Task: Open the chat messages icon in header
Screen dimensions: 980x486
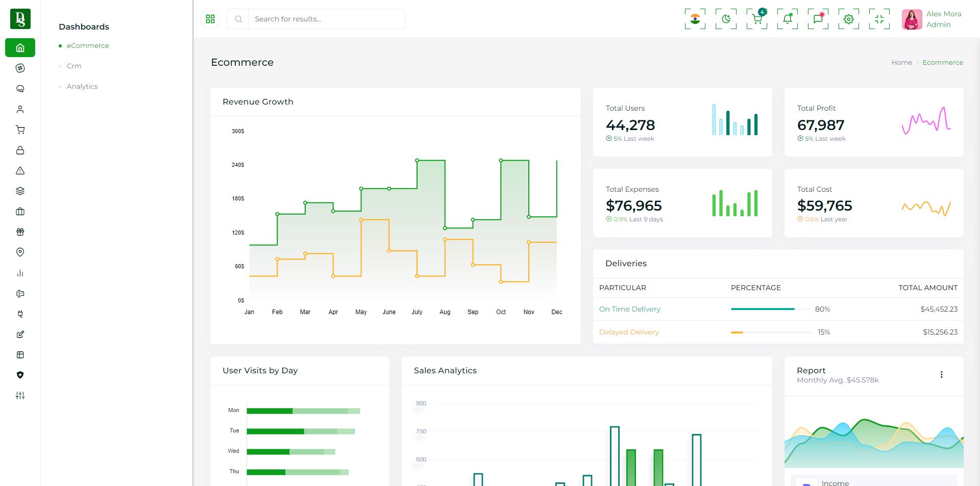Action: (x=818, y=19)
